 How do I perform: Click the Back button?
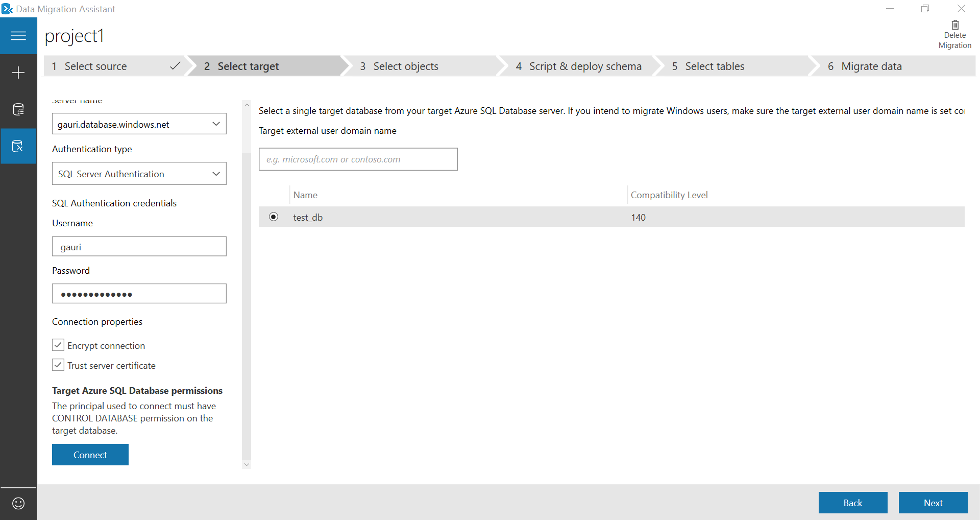(x=853, y=503)
